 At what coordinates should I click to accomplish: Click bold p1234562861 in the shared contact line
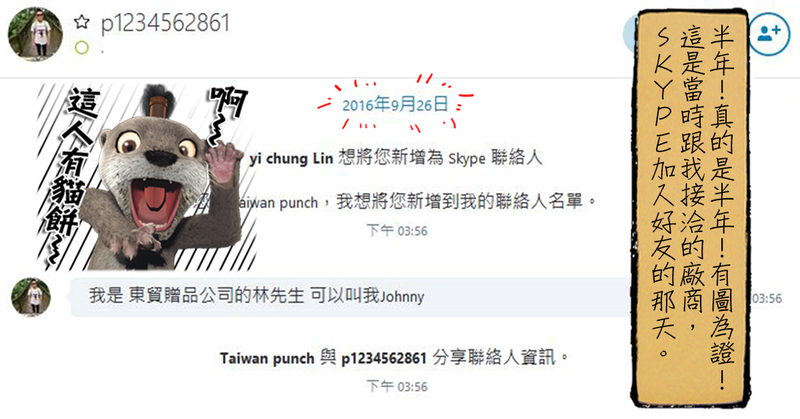point(384,358)
